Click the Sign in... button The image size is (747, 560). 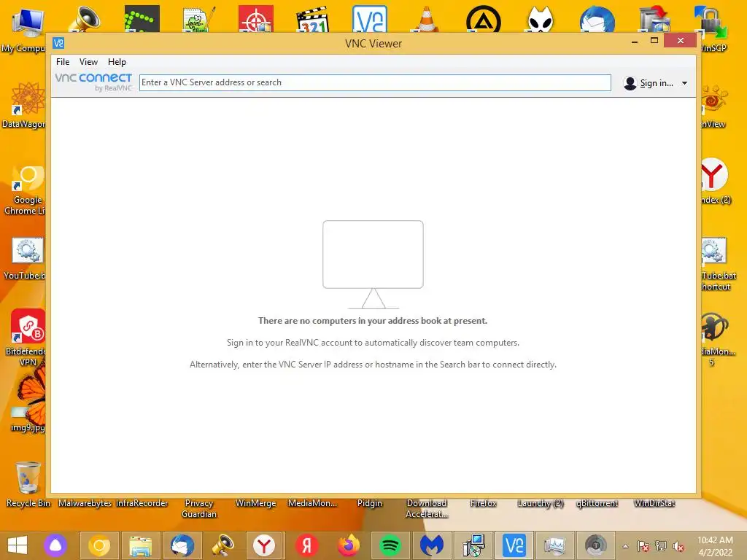click(x=657, y=83)
